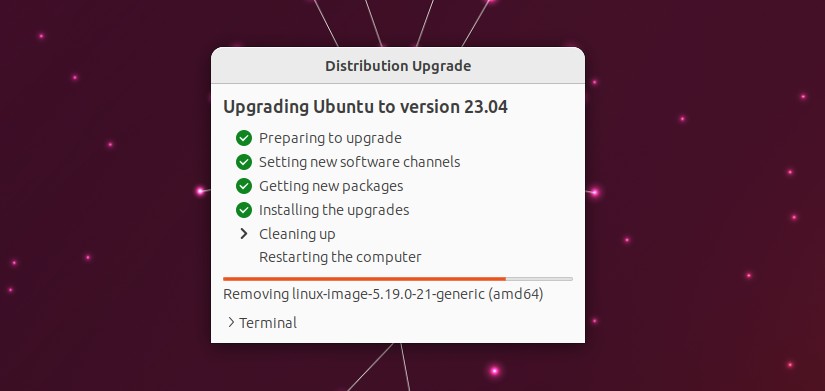
Task: Click the Installing the upgrades step label
Action: click(334, 210)
